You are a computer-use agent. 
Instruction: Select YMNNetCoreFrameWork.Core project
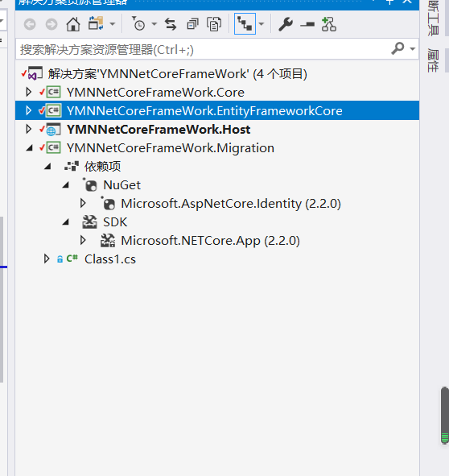155,93
